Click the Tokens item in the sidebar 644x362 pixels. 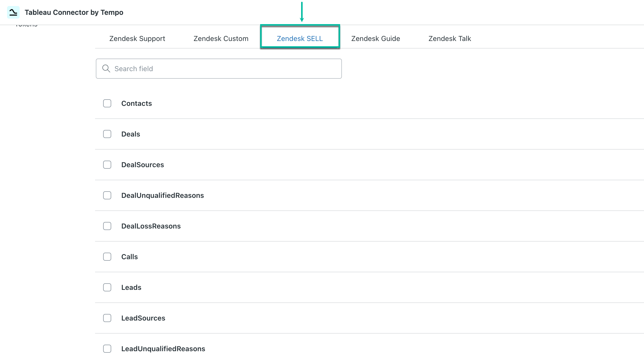point(26,24)
